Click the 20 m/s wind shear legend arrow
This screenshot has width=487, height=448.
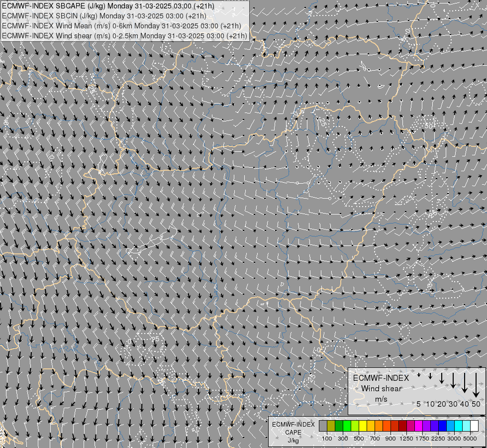tap(442, 378)
